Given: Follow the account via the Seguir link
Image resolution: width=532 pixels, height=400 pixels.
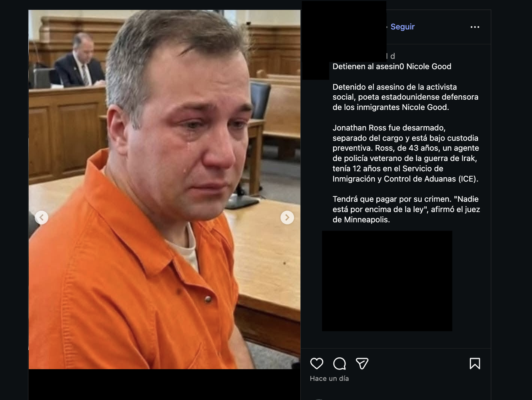Looking at the screenshot, I should point(403,27).
